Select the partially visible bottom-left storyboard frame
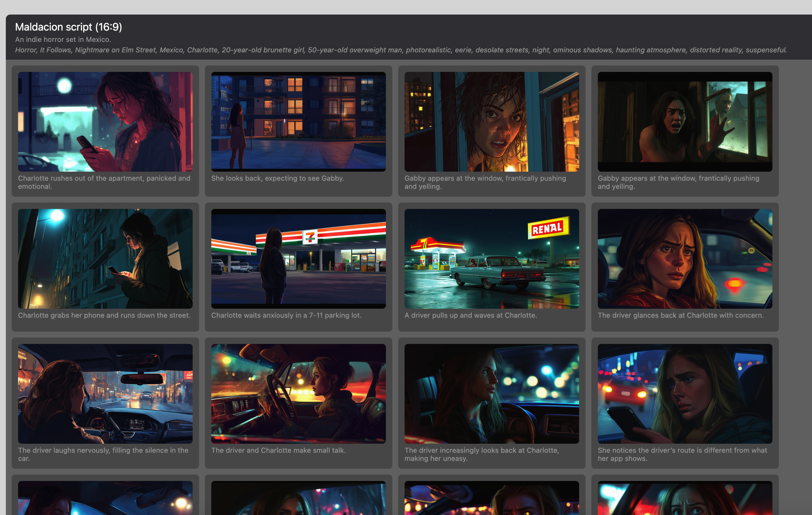Image resolution: width=812 pixels, height=515 pixels. coord(104,499)
